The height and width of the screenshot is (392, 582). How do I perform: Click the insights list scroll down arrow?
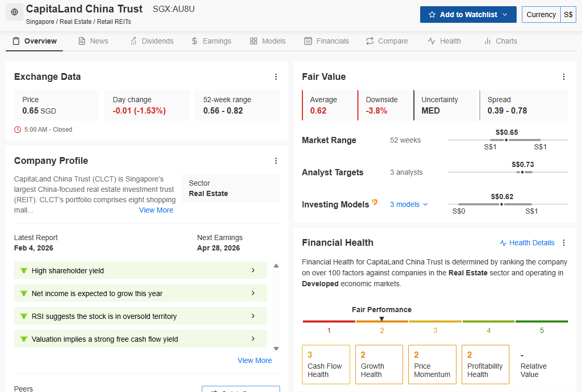click(276, 348)
